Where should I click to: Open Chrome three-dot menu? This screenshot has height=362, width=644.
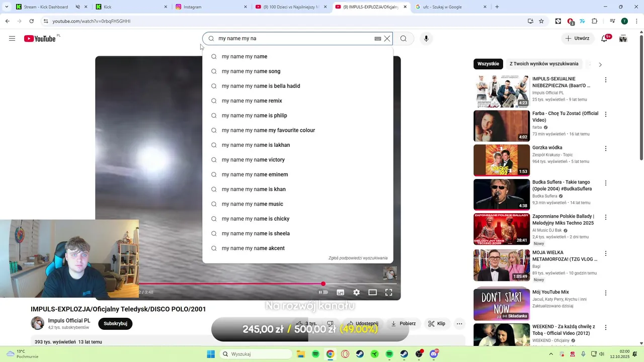coord(637,21)
